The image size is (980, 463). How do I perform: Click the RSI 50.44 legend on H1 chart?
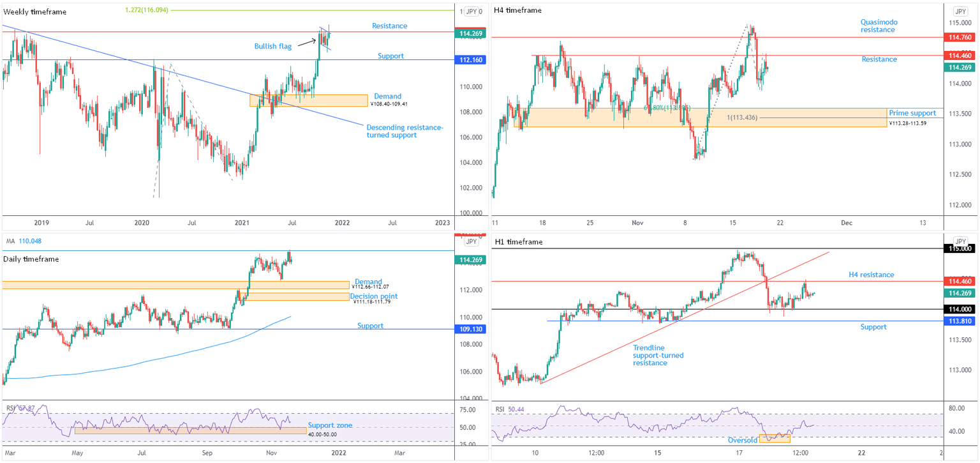511,408
